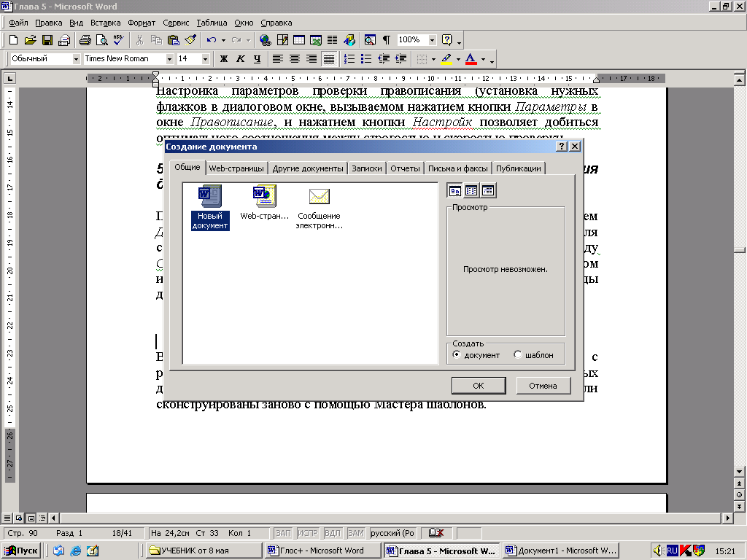Expand Undo history dropdown arrow

coord(223,40)
